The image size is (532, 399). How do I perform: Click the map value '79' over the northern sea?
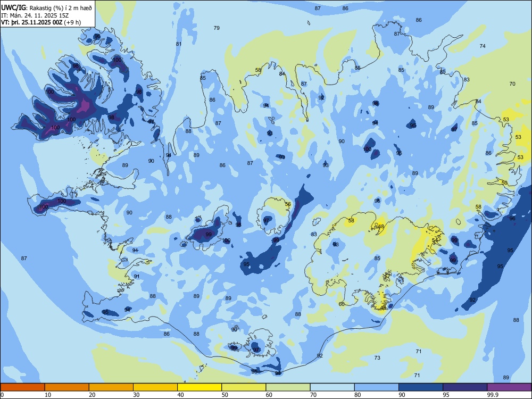pos(217,28)
